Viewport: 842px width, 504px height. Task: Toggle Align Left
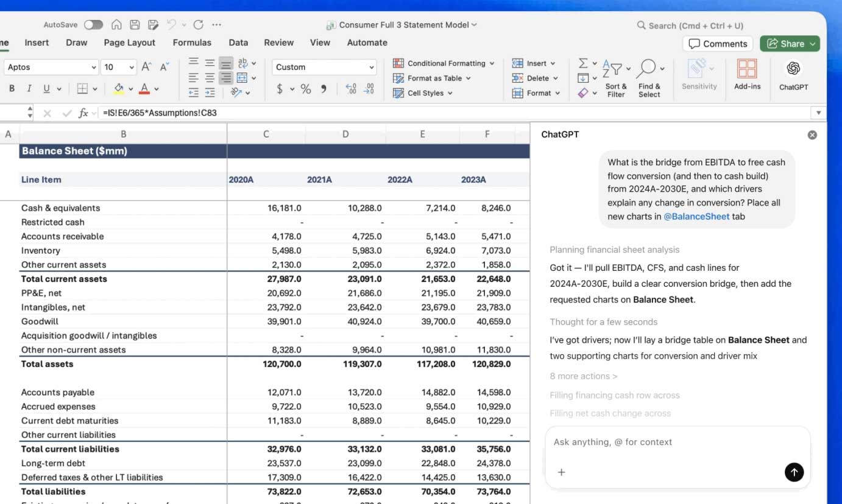click(194, 77)
